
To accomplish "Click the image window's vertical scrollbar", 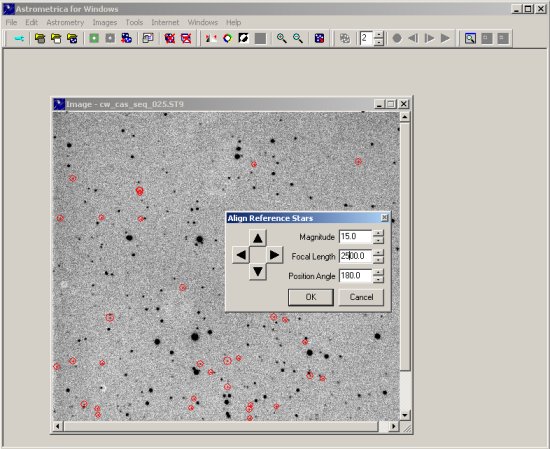I will pos(405,266).
